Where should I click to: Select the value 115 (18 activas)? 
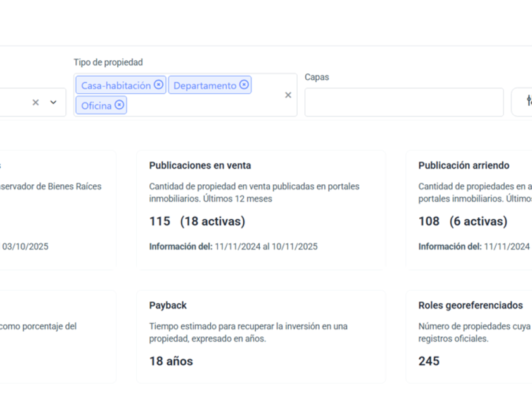click(x=197, y=221)
